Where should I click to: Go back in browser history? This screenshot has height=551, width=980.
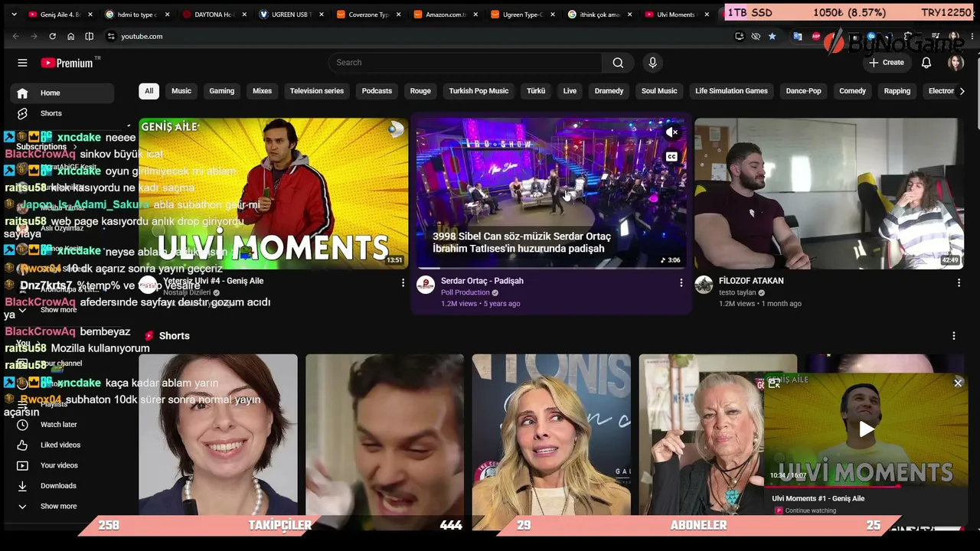[x=15, y=36]
